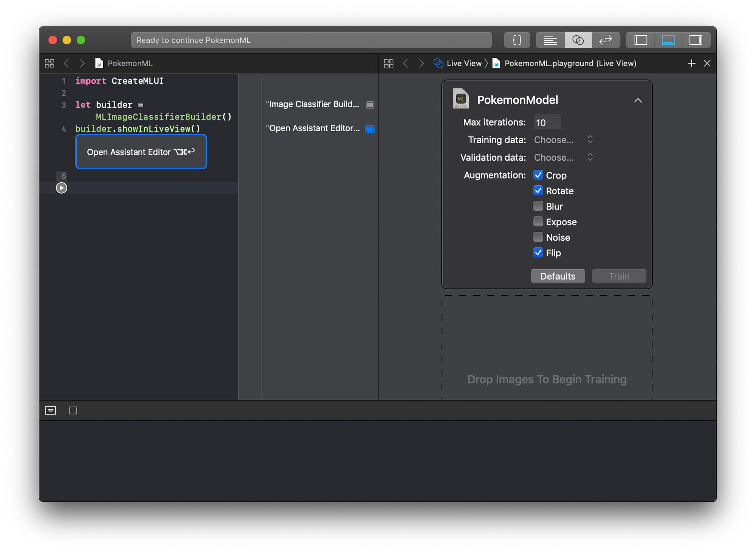Viewport: 756px width, 554px height.
Task: Open related items grid in Live View pane
Action: [389, 64]
